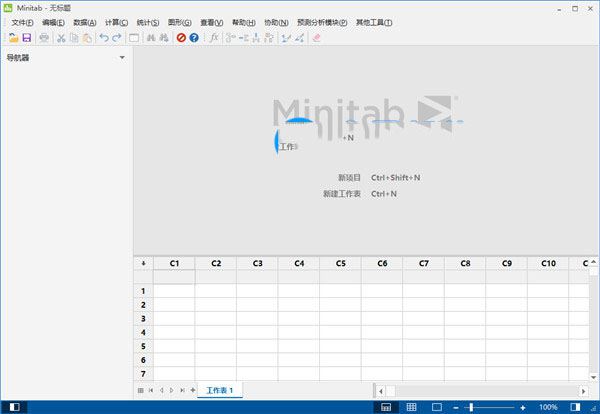Expand the 导航器 dropdown arrow
Viewport: 600px width, 414px height.
tap(122, 58)
